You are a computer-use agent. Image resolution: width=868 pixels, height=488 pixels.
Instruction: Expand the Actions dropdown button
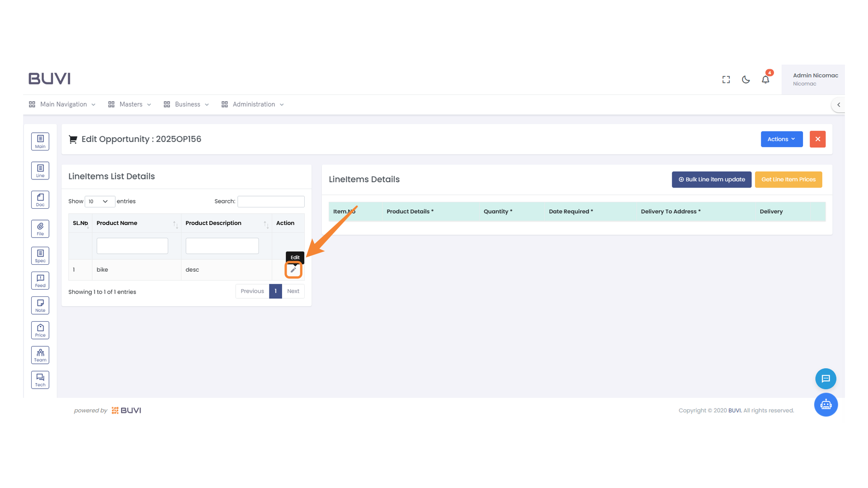point(781,139)
